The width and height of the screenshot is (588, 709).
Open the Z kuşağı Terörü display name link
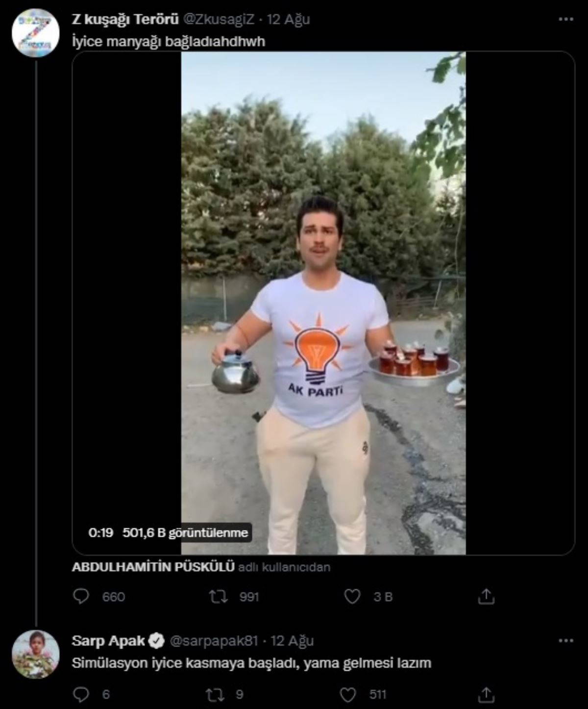point(125,19)
